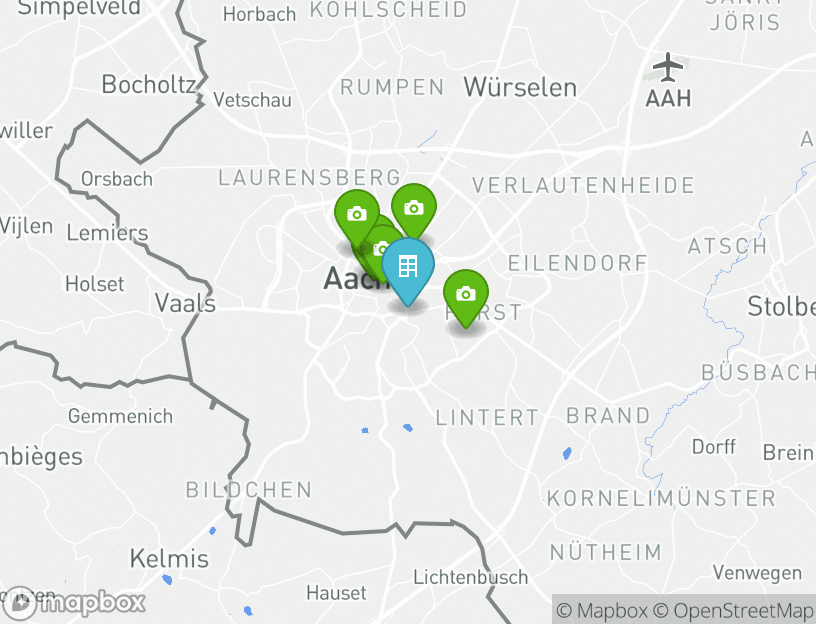Select the Bocholtz town label
The image size is (816, 624).
pos(148,84)
